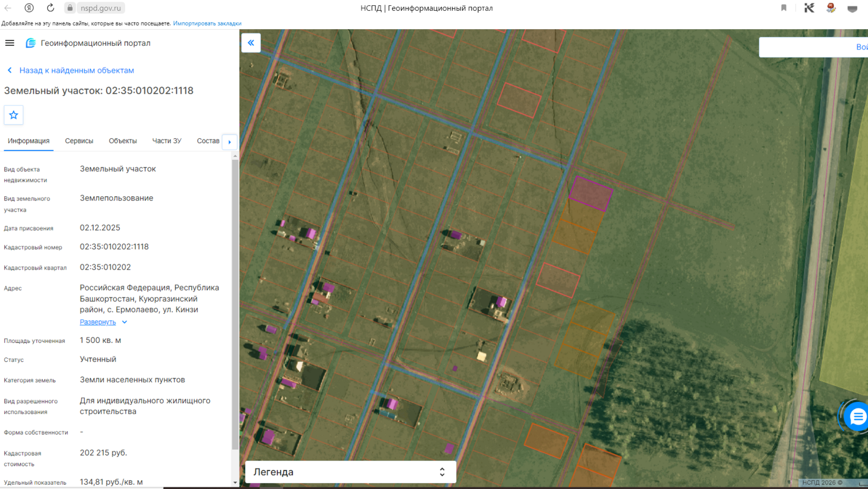Click the area value 1 500 кв. м

pyautogui.click(x=101, y=341)
